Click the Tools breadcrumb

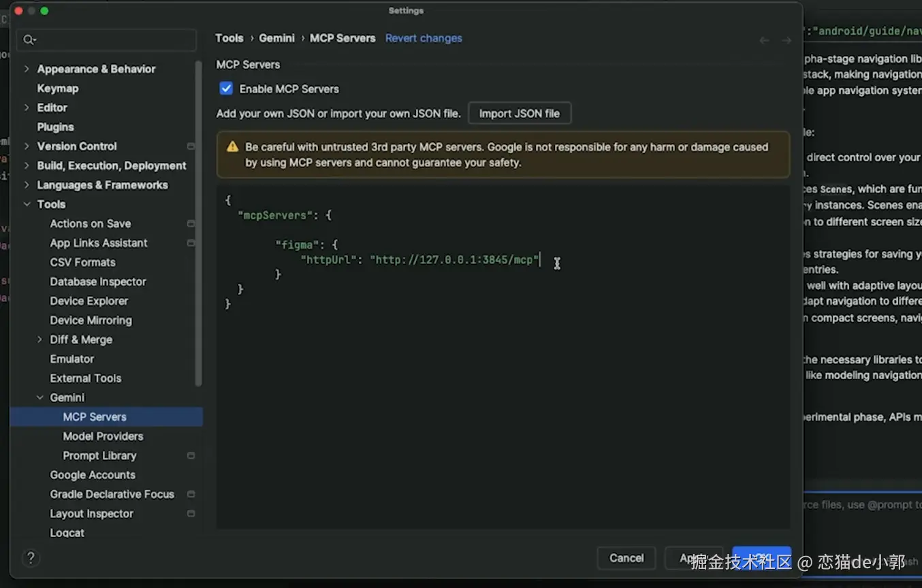click(229, 38)
